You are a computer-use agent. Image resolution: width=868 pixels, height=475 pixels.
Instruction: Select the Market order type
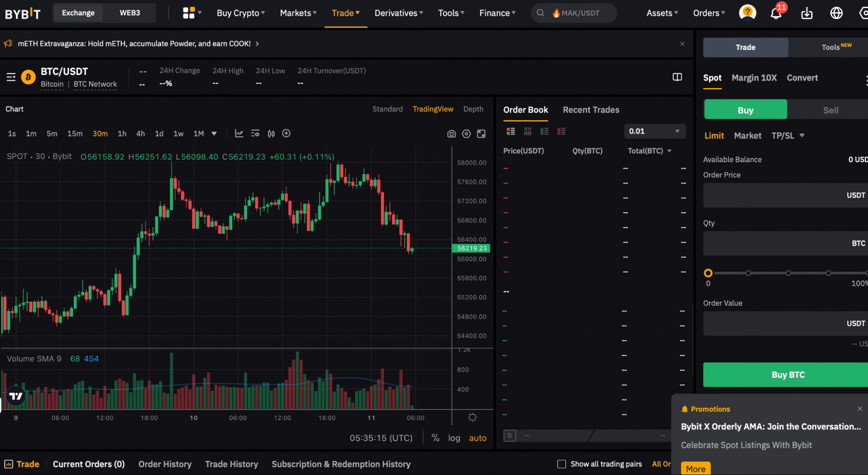tap(747, 136)
